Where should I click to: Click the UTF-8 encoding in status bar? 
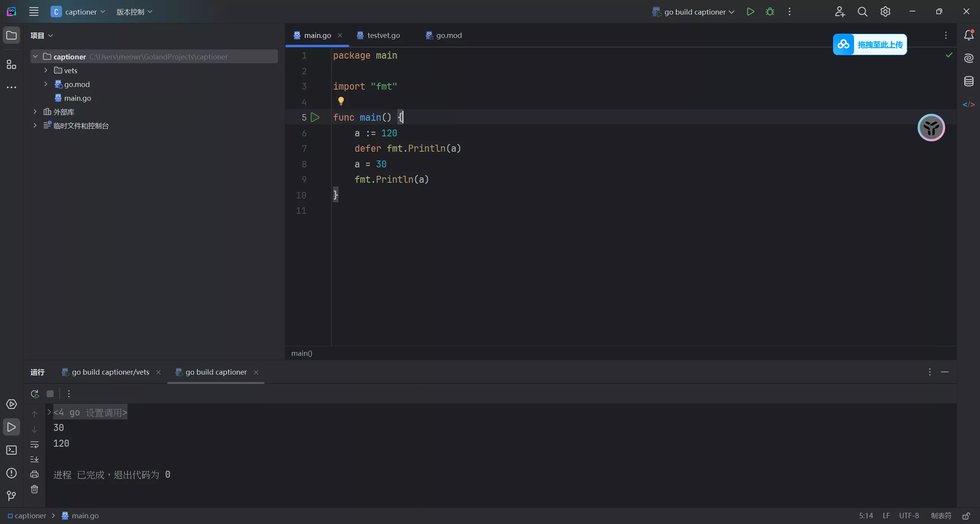(x=909, y=516)
